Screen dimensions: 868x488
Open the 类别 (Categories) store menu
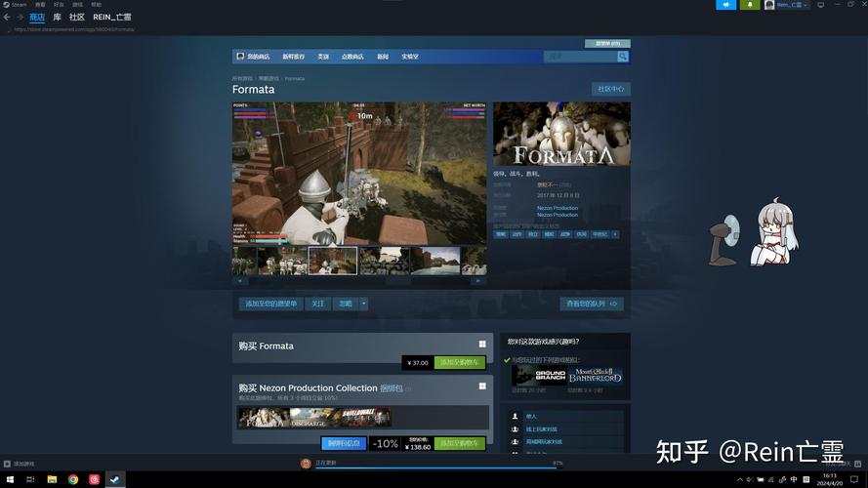(323, 57)
